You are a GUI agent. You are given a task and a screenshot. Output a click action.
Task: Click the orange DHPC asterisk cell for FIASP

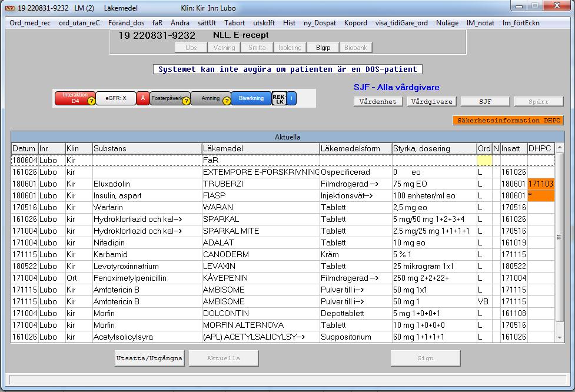tap(541, 196)
